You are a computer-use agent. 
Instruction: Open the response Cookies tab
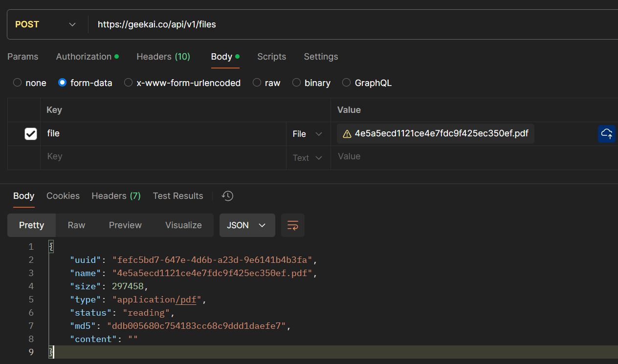pos(63,196)
